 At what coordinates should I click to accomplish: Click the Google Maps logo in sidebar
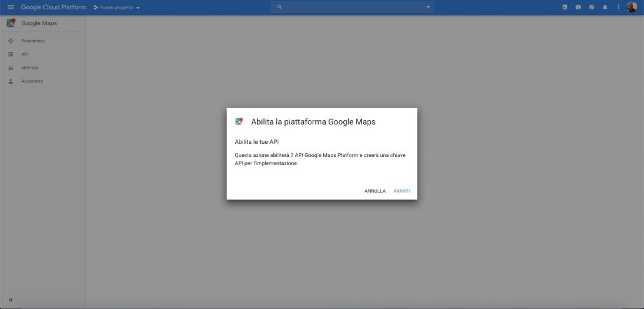tap(11, 23)
